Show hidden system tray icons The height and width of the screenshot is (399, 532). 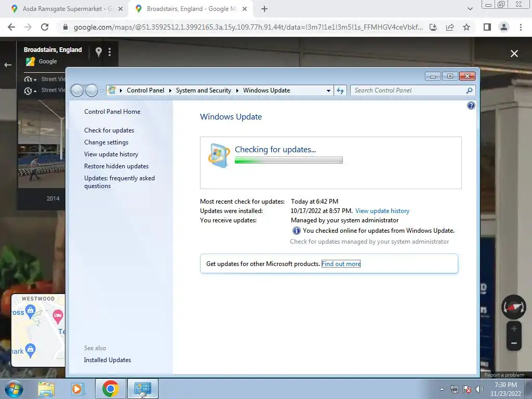point(442,389)
